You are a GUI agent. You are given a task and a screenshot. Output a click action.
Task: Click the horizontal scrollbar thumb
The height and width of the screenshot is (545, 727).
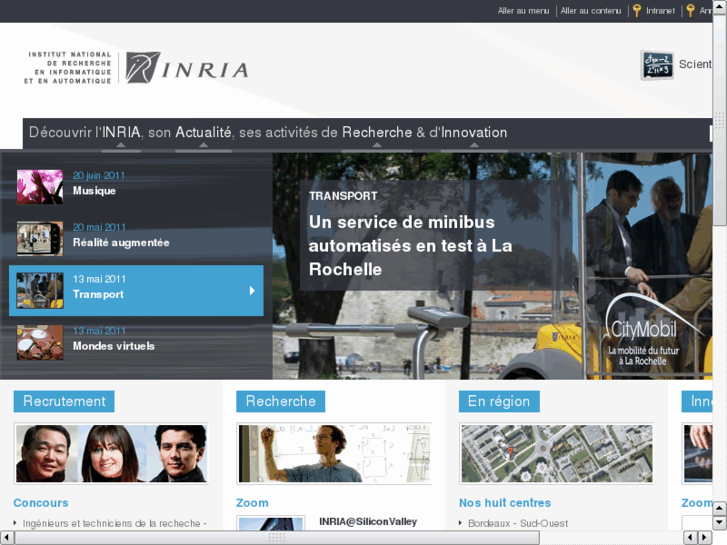[277, 537]
